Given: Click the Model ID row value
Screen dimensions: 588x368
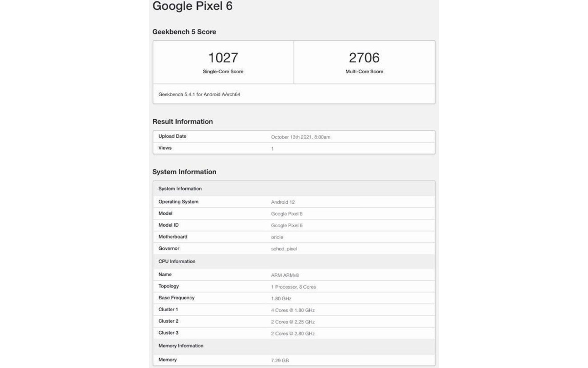Looking at the screenshot, I should tap(287, 225).
